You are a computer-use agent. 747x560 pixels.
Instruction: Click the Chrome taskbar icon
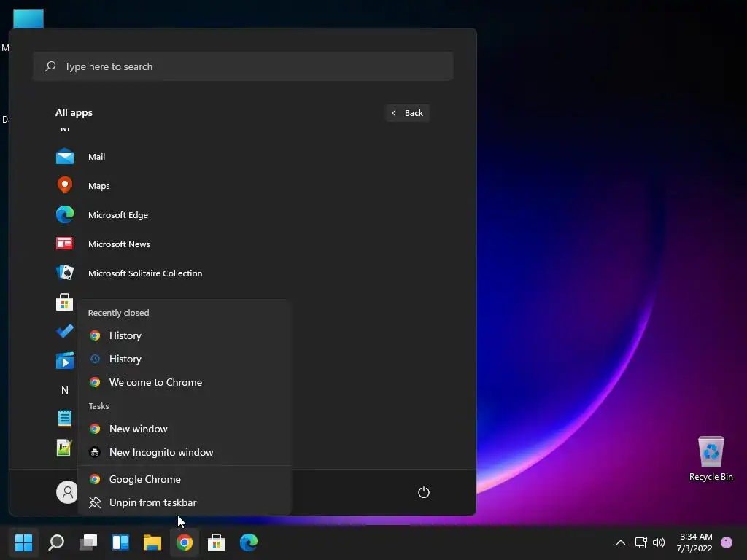click(x=185, y=542)
